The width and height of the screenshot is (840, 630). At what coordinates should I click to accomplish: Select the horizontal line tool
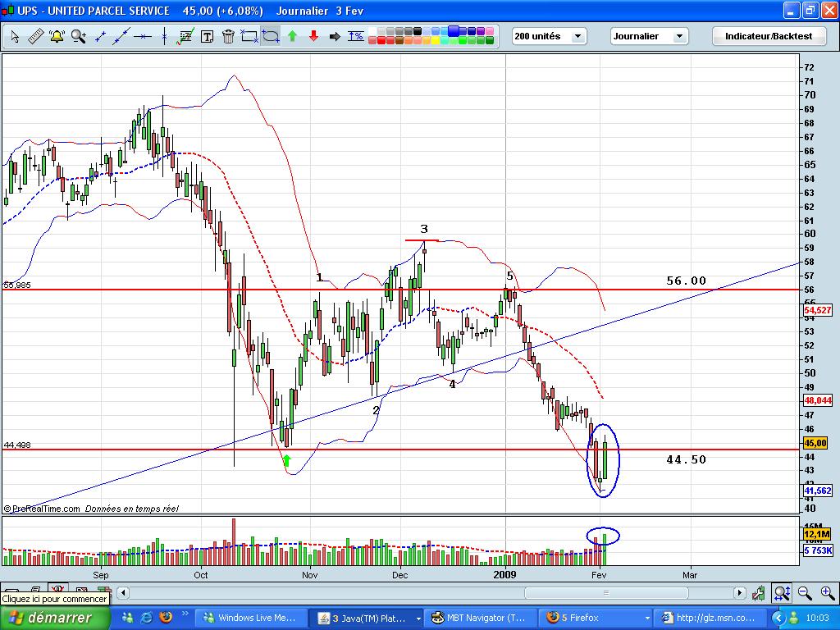point(143,36)
